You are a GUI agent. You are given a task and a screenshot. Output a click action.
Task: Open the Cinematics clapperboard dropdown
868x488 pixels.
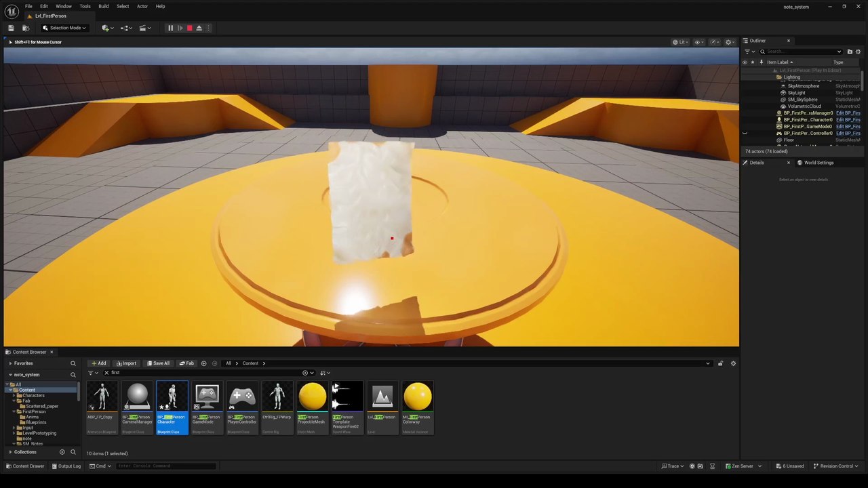click(x=145, y=28)
